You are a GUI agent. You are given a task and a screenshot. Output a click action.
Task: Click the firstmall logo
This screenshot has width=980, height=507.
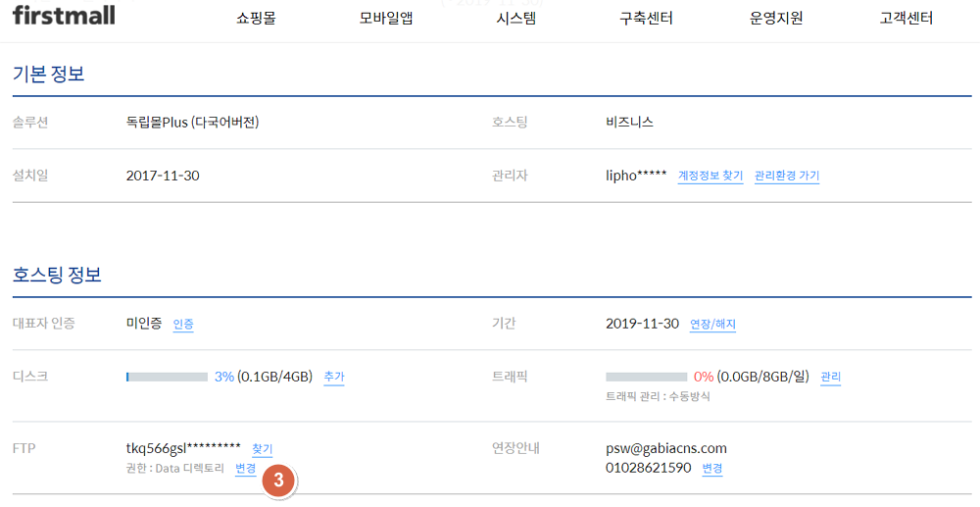tap(64, 16)
